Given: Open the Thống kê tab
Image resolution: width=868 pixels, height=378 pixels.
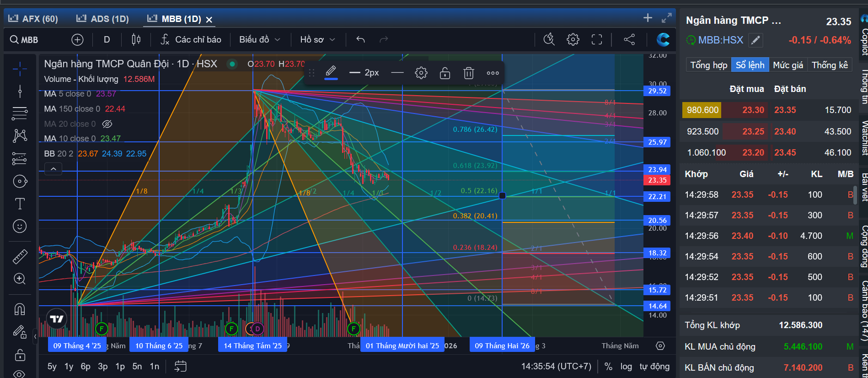Looking at the screenshot, I should (x=830, y=65).
